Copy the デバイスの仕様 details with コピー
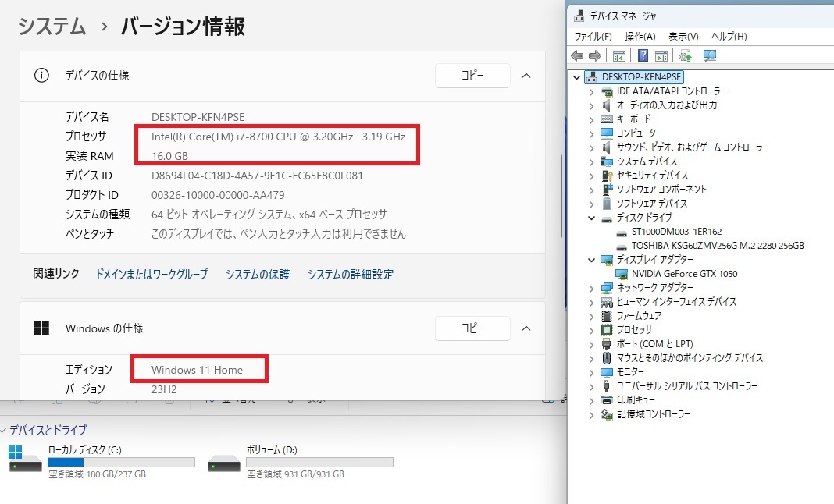This screenshot has width=834, height=504. pyautogui.click(x=472, y=76)
